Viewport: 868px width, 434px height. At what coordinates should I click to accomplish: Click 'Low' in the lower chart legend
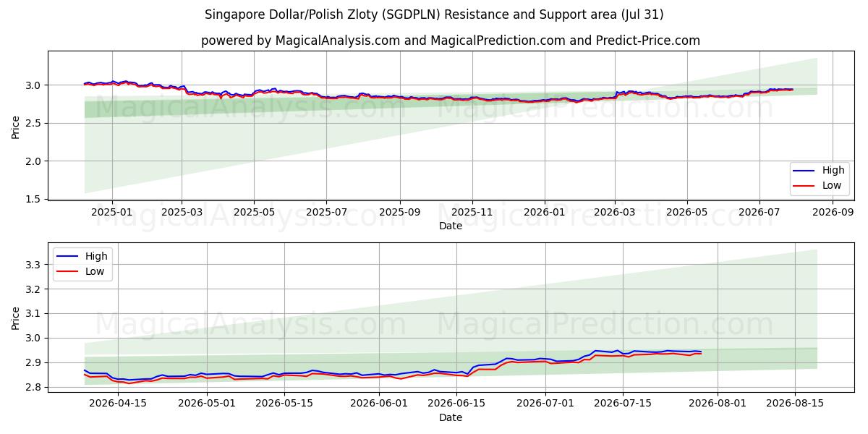(95, 271)
